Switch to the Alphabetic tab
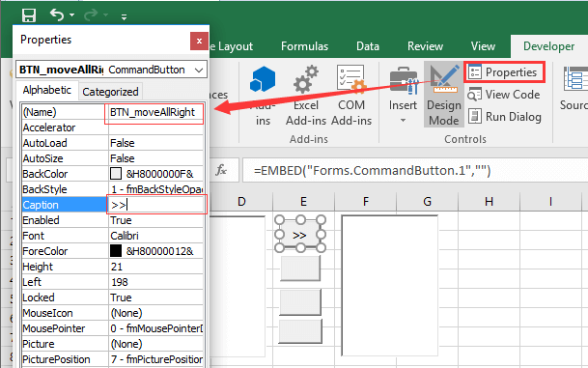The image size is (588, 368). coord(47,91)
